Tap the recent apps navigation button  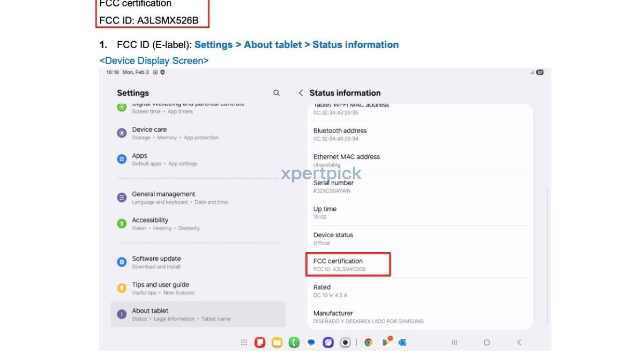click(454, 343)
